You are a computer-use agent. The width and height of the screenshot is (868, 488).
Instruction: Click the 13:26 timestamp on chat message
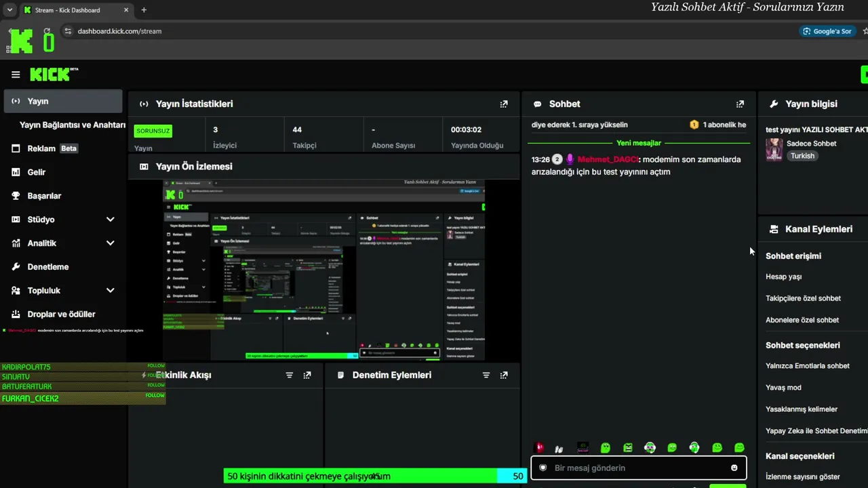pos(540,159)
